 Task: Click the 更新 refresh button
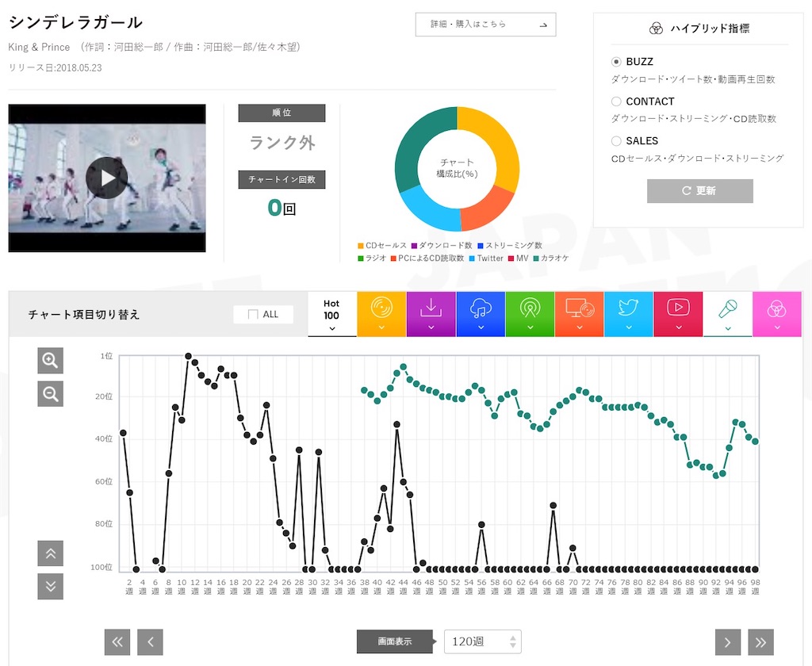click(x=699, y=190)
